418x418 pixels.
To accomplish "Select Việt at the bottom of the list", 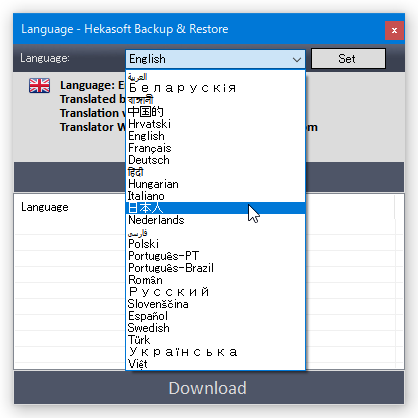I will [215, 364].
